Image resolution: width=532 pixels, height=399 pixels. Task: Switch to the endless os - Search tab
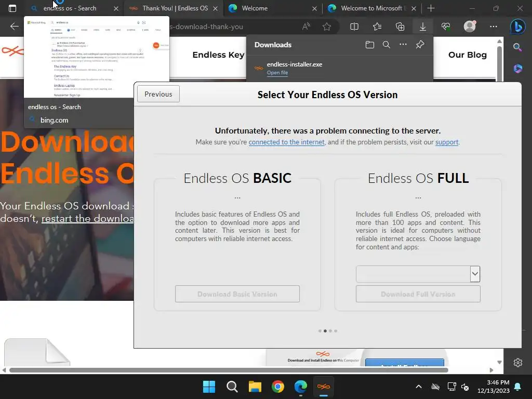[70, 8]
